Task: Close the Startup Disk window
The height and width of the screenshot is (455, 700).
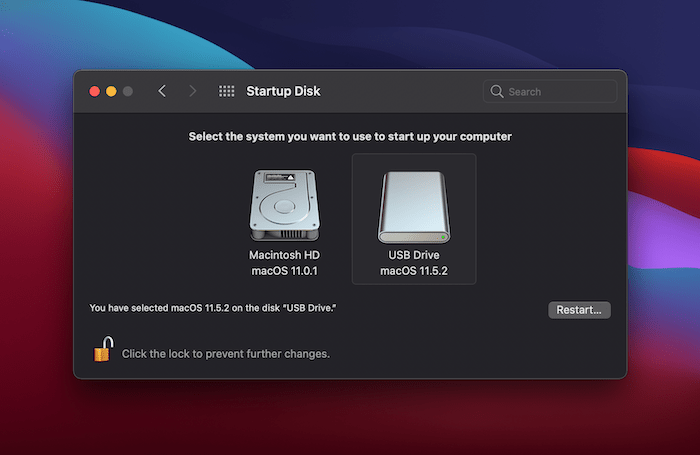Action: (95, 92)
